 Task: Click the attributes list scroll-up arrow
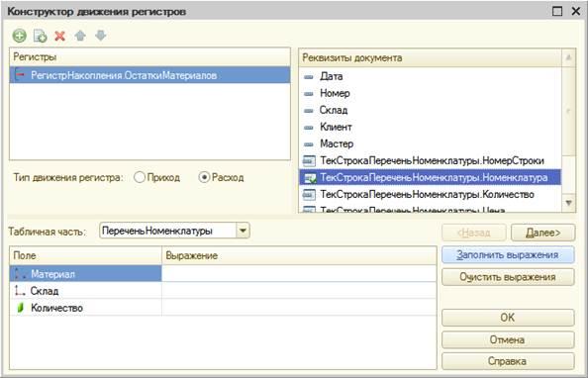point(568,57)
